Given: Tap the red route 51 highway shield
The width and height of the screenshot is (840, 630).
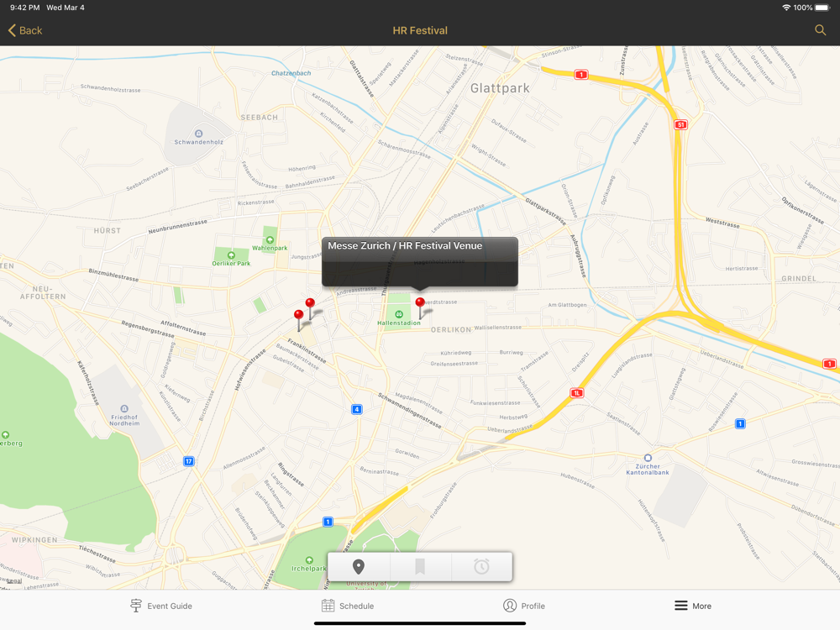Looking at the screenshot, I should click(680, 125).
